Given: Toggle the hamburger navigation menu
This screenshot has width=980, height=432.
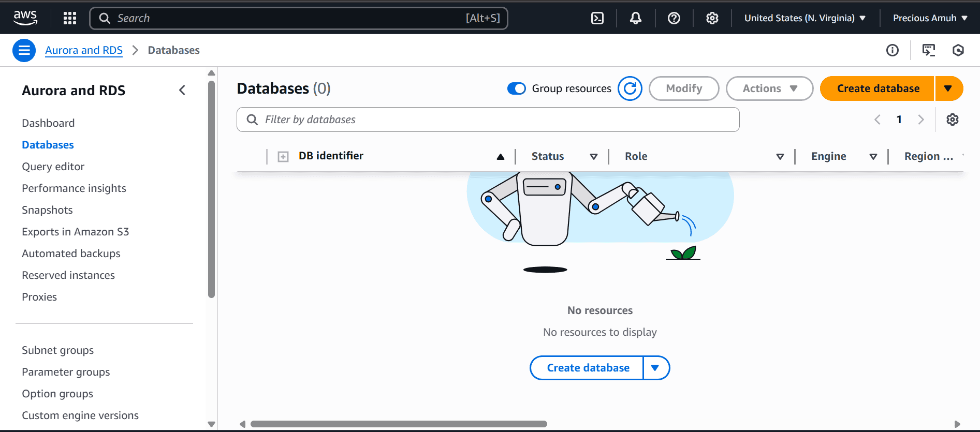Looking at the screenshot, I should (24, 50).
